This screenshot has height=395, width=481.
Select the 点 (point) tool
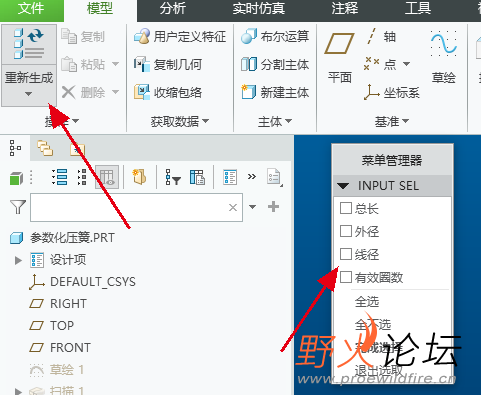[381, 64]
